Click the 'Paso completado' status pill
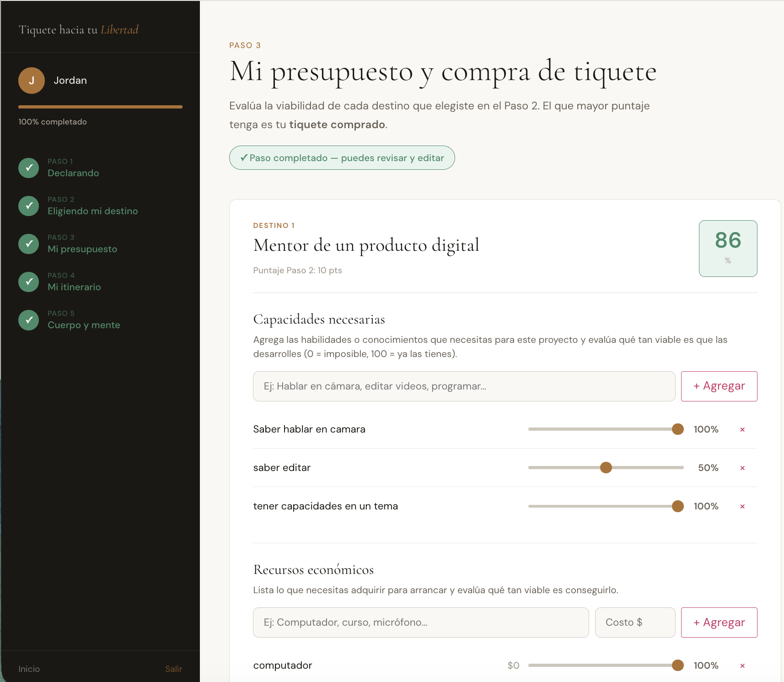The height and width of the screenshot is (682, 784). [342, 158]
